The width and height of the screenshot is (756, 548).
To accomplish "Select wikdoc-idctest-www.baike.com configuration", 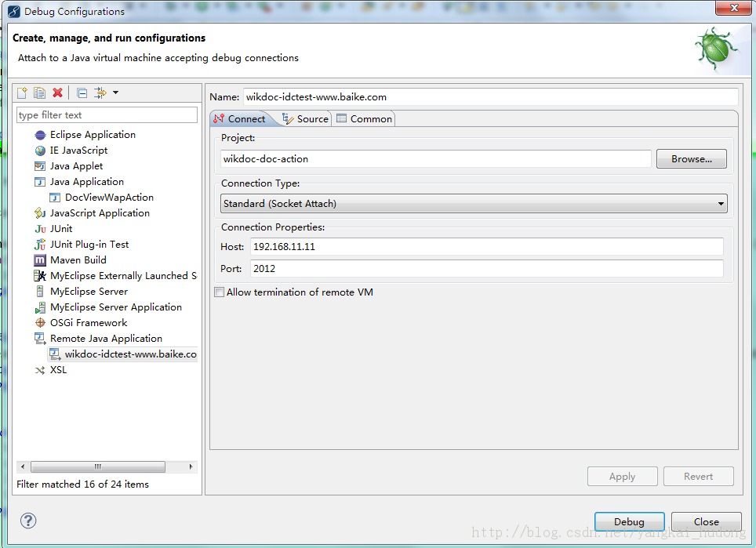I will [x=131, y=354].
